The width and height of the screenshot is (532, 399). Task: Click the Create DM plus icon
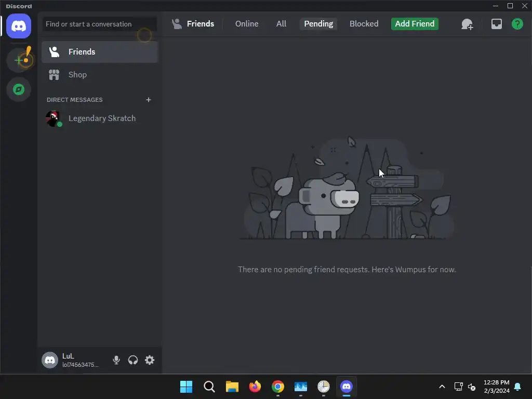pyautogui.click(x=148, y=100)
